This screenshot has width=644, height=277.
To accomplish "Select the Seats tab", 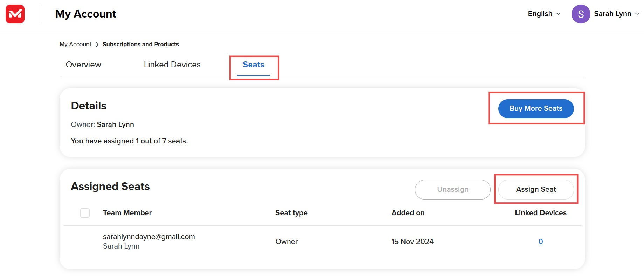I will (254, 65).
